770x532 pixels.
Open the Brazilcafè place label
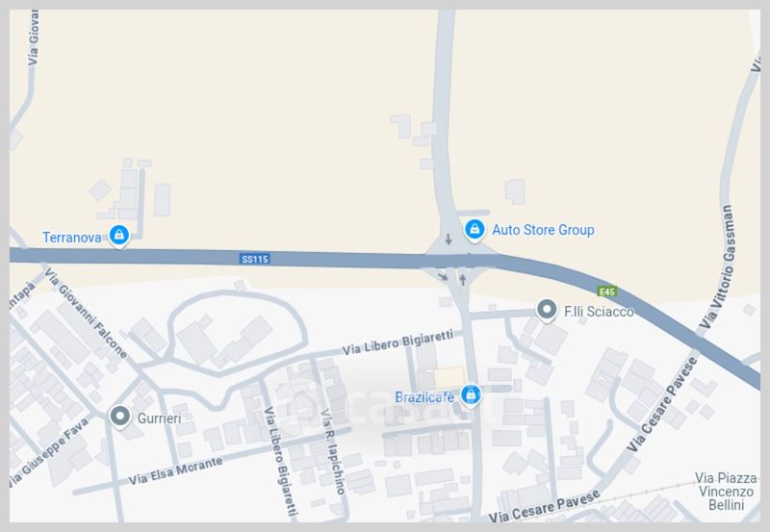coord(424,397)
